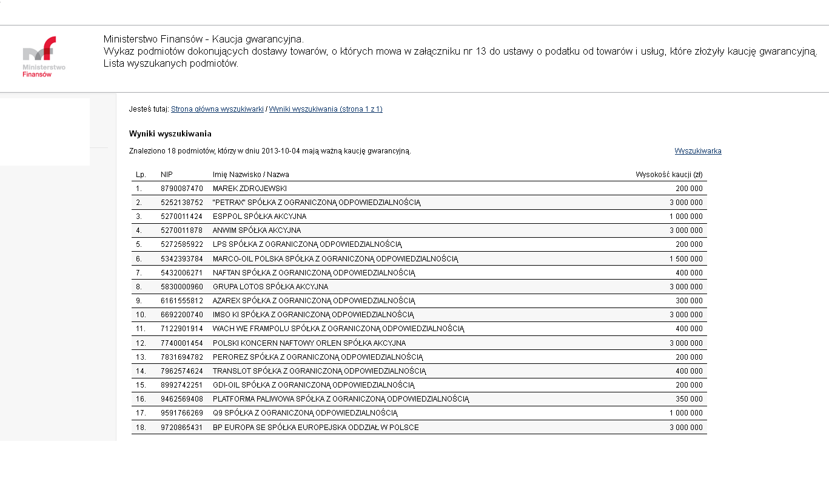Click the 400 000 deposit for TRANSLOT
The height and width of the screenshot is (504, 829).
pyautogui.click(x=690, y=371)
